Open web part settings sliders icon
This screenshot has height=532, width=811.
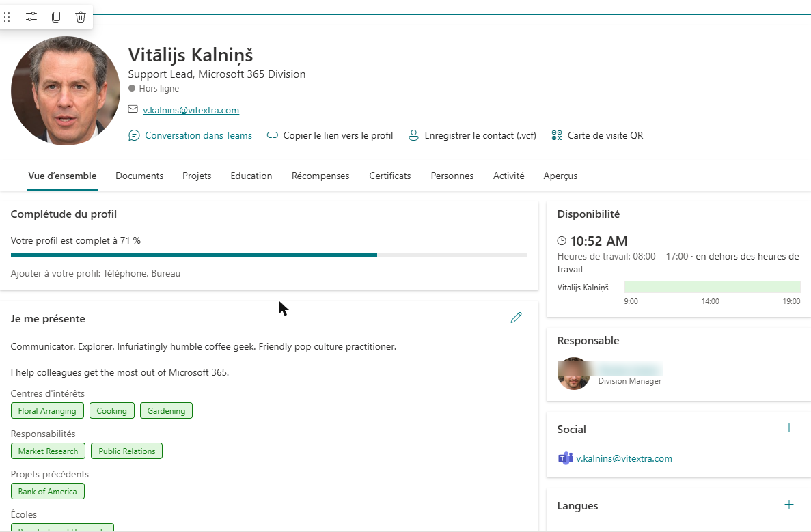point(31,17)
